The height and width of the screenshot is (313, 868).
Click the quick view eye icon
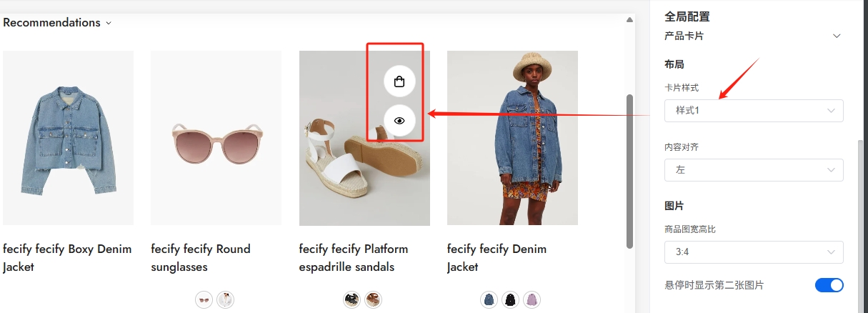click(x=399, y=121)
